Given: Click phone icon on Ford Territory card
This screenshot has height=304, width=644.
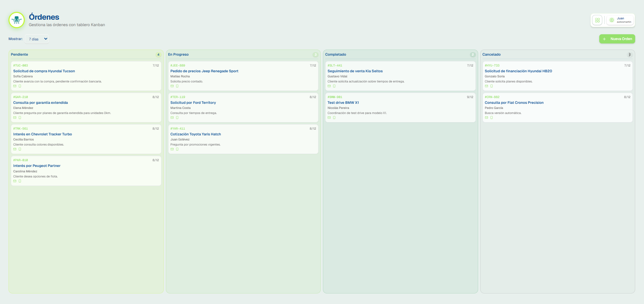Looking at the screenshot, I should tap(177, 118).
